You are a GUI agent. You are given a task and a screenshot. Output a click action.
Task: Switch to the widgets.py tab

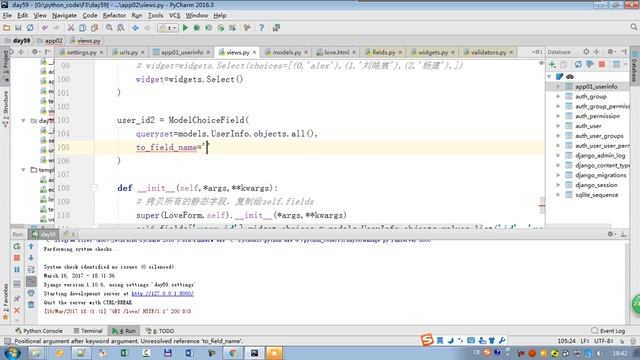433,52
